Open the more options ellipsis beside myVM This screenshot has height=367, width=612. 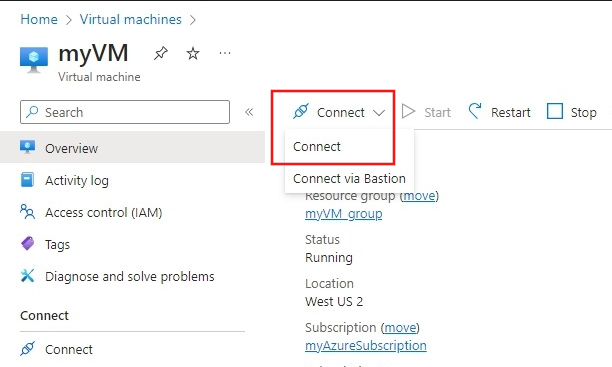point(225,53)
